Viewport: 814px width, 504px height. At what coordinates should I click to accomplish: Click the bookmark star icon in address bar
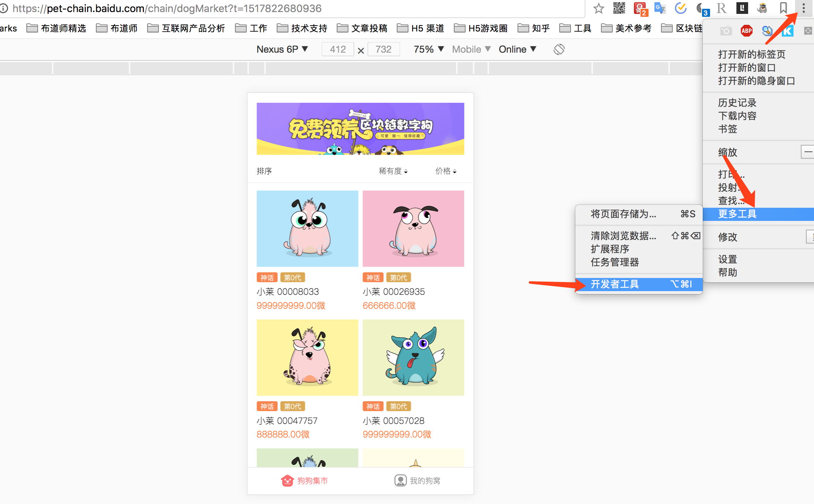pos(599,8)
